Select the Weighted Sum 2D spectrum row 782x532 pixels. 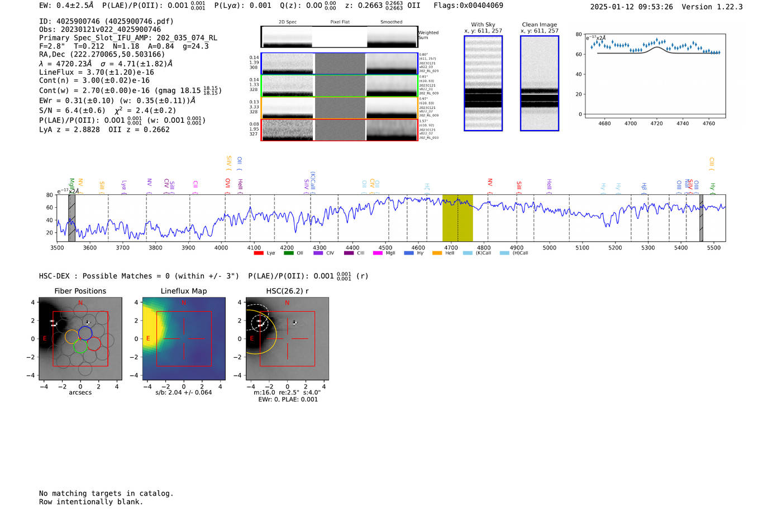(339, 37)
